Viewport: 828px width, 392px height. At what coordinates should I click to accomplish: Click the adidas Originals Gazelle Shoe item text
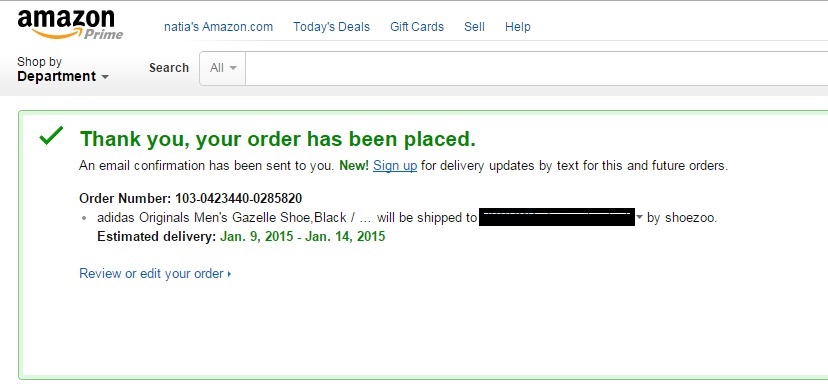pyautogui.click(x=231, y=218)
